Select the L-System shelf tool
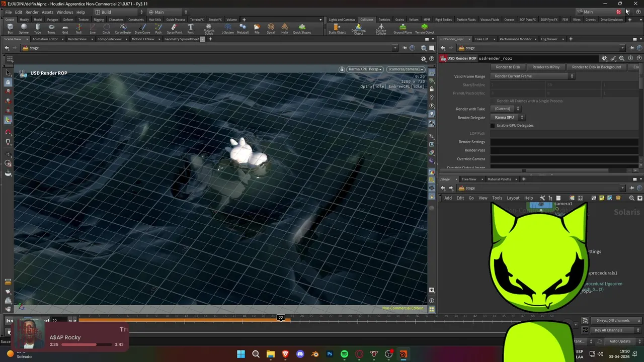 (228, 29)
